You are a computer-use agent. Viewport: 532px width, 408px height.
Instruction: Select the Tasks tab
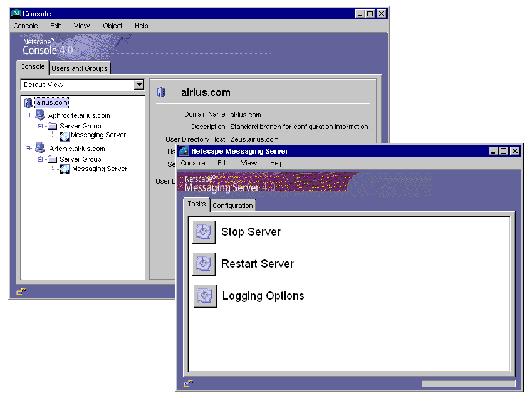(x=197, y=204)
